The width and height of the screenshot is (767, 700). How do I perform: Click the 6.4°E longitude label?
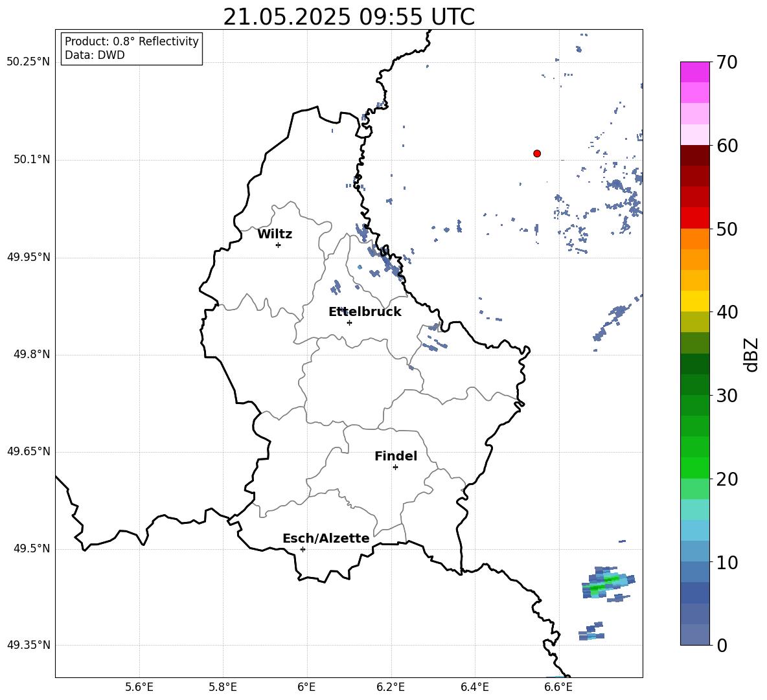pos(474,687)
